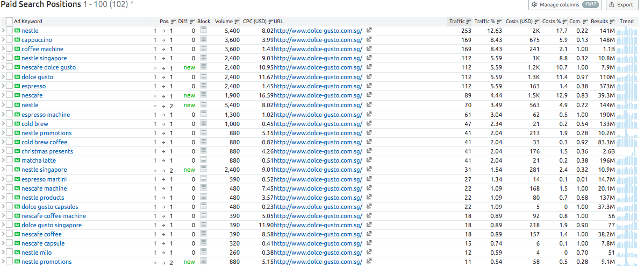Expand the dolce gusto singapore row
This screenshot has height=266, width=644.
pyautogui.click(x=3, y=225)
